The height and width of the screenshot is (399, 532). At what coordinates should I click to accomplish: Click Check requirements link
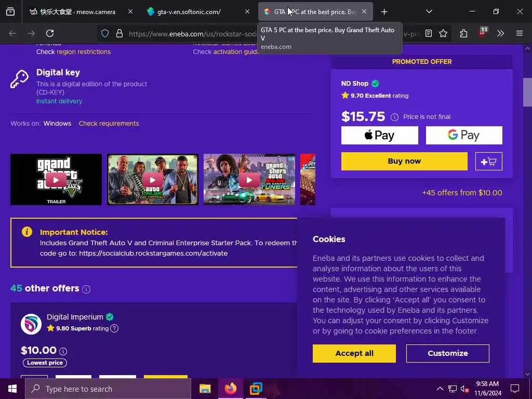tap(109, 124)
